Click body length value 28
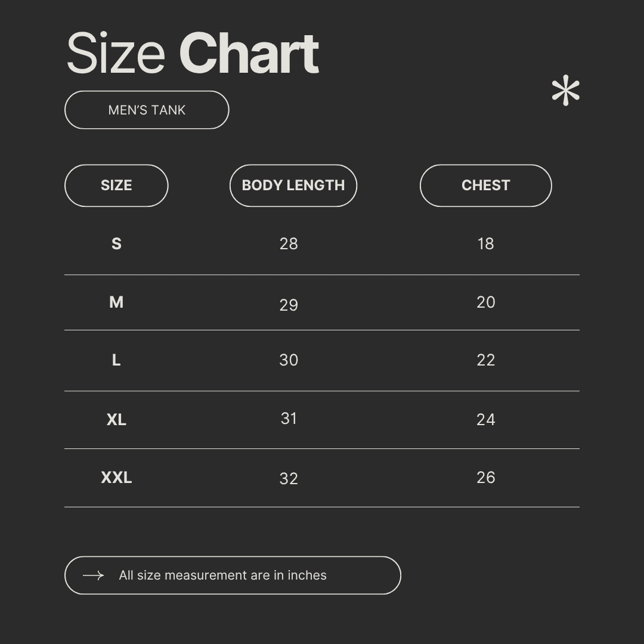644x644 pixels. point(289,244)
